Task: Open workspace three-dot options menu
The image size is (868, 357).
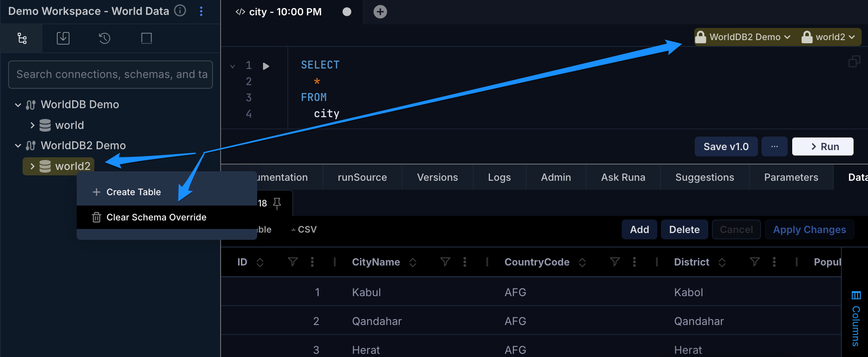Action: [201, 11]
